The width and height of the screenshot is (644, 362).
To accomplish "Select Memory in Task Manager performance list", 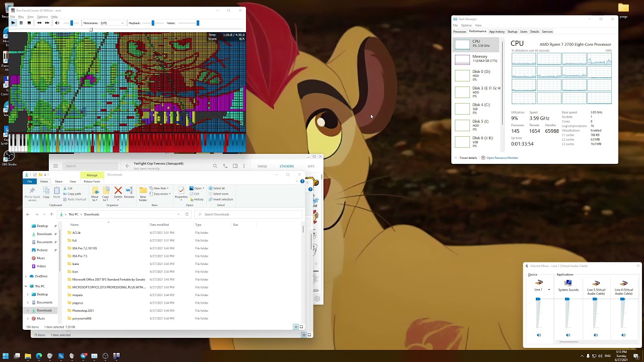I will point(477,59).
